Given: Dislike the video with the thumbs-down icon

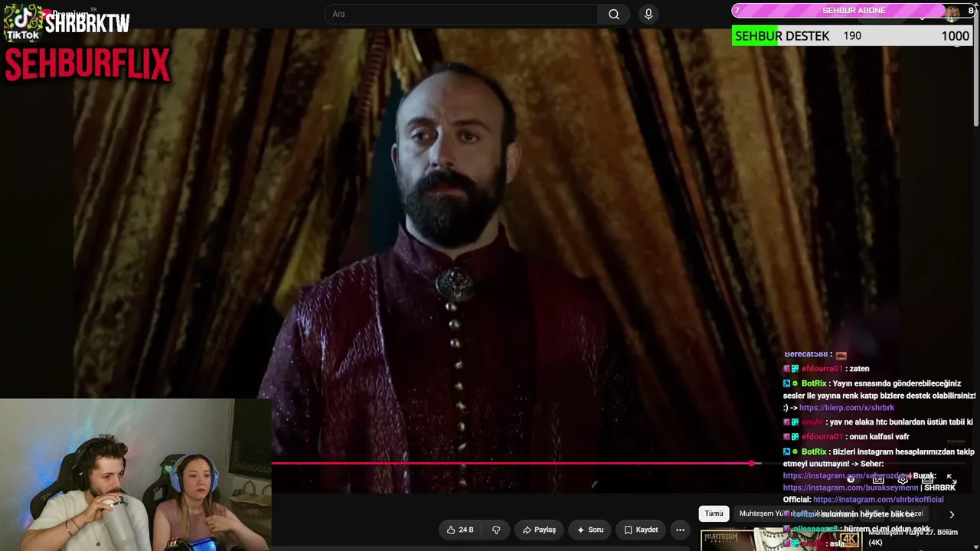Looking at the screenshot, I should click(x=496, y=530).
